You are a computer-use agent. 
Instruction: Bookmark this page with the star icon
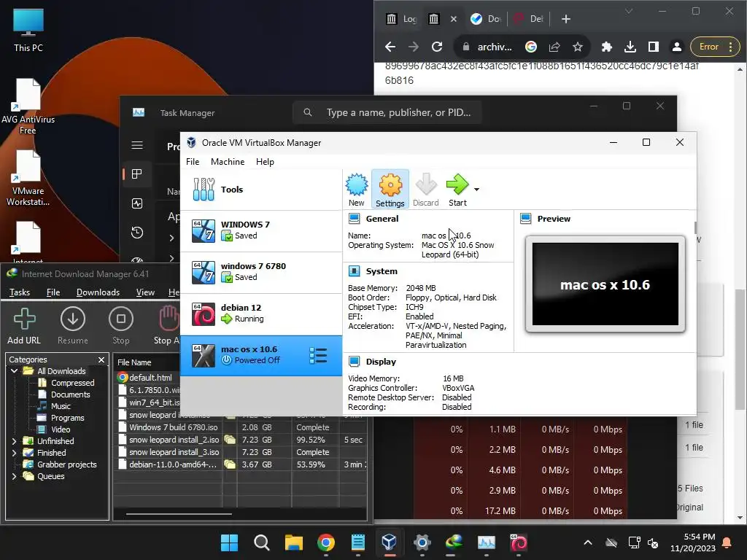[578, 47]
